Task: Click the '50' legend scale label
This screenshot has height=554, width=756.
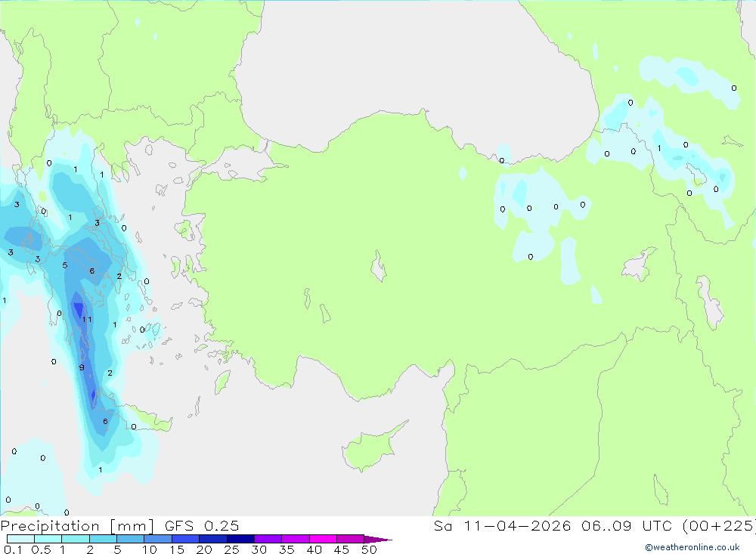Action: (369, 549)
